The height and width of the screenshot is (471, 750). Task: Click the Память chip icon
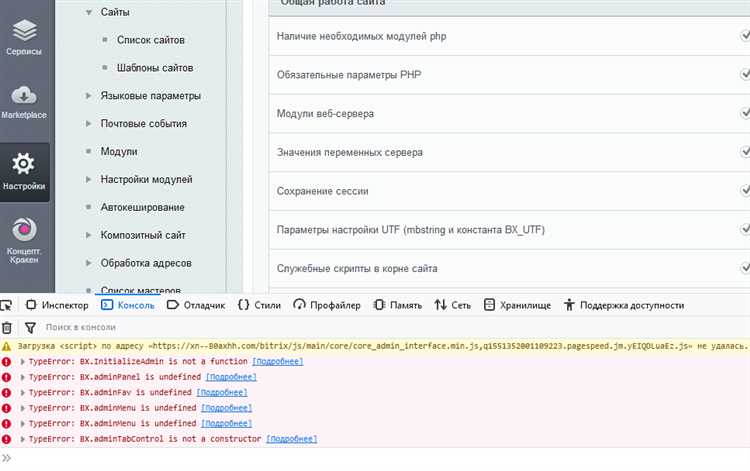(x=379, y=305)
